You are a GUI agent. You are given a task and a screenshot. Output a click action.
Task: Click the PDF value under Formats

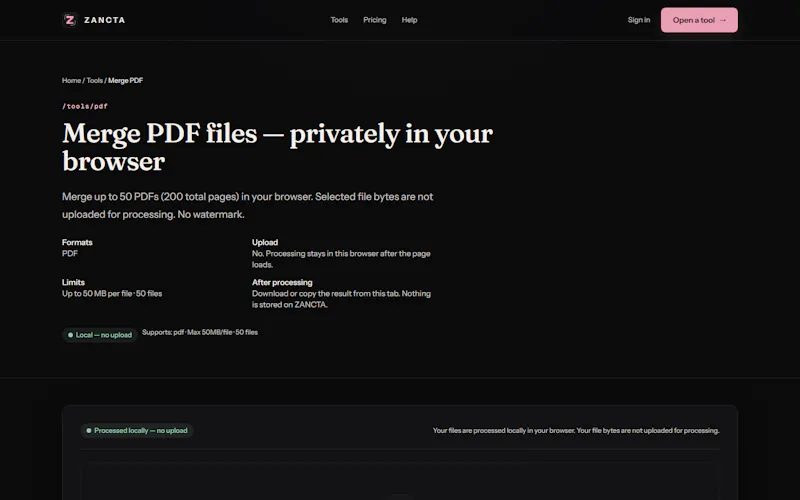[x=70, y=254]
